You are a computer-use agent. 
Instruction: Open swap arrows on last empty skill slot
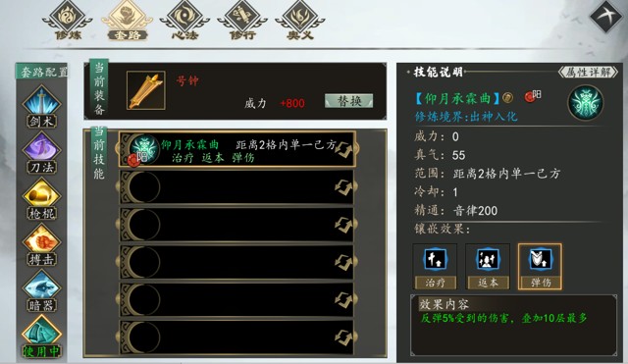point(344,338)
